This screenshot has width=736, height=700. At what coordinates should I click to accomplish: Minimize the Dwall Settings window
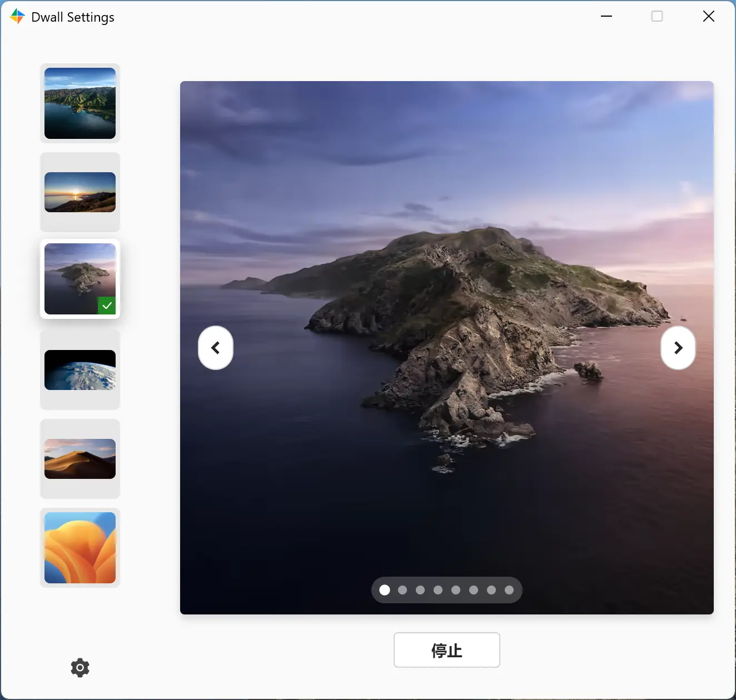[x=606, y=16]
